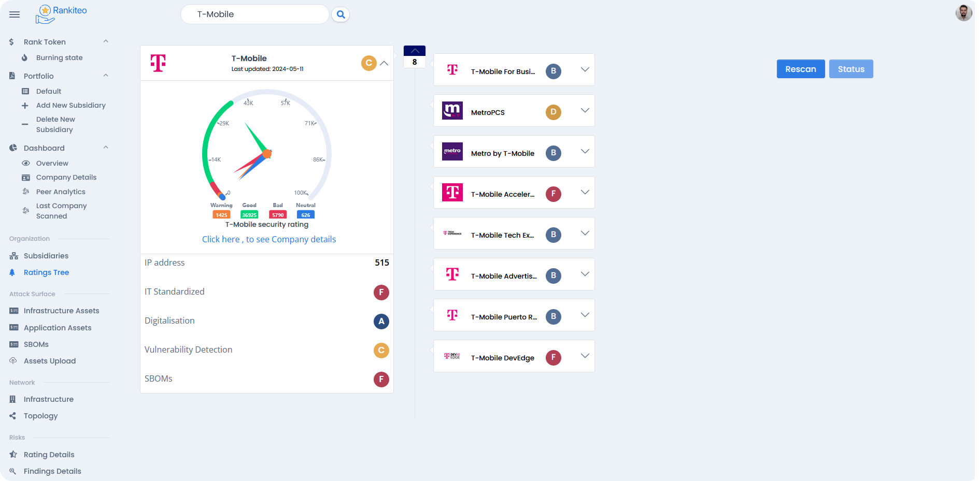
Task: Click the green Good 36925 legend swatch
Action: [x=249, y=215]
